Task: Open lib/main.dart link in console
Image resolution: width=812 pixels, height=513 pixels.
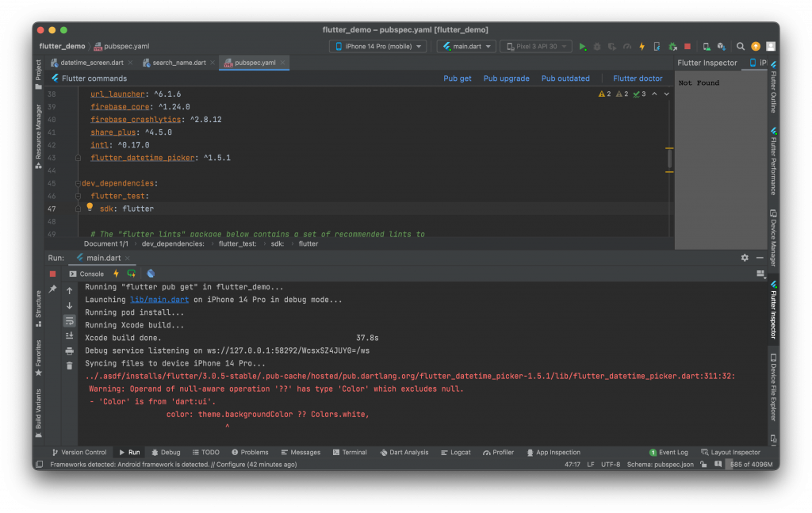Action: coord(159,300)
